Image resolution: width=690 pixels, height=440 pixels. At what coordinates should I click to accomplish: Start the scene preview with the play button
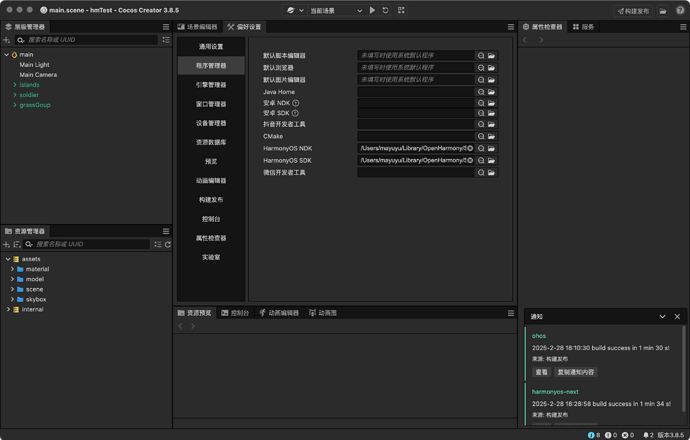click(x=372, y=10)
